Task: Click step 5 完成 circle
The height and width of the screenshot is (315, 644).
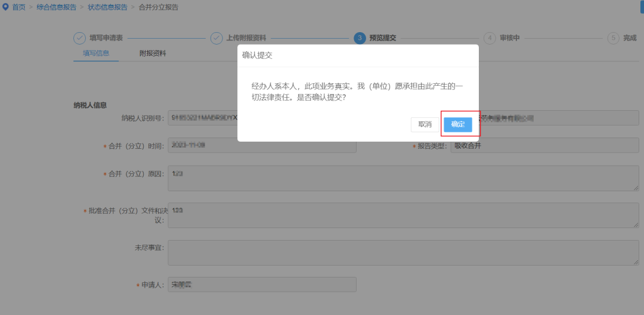Action: [x=614, y=38]
